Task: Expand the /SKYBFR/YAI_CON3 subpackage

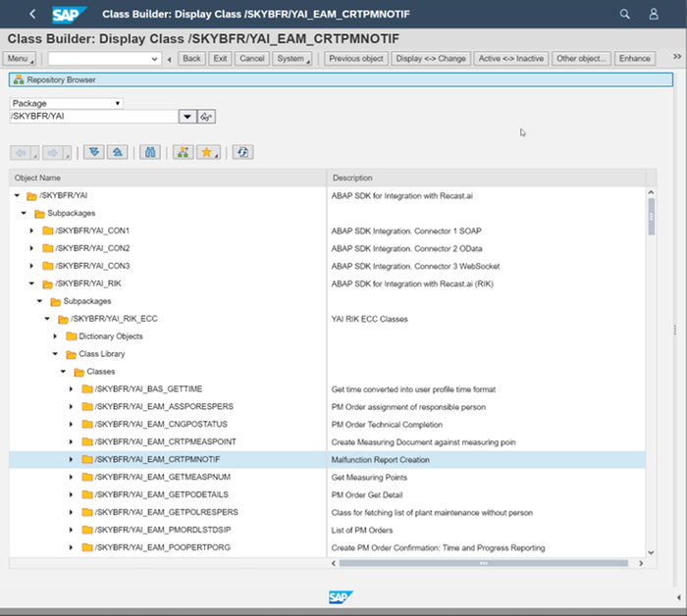Action: click(x=31, y=266)
